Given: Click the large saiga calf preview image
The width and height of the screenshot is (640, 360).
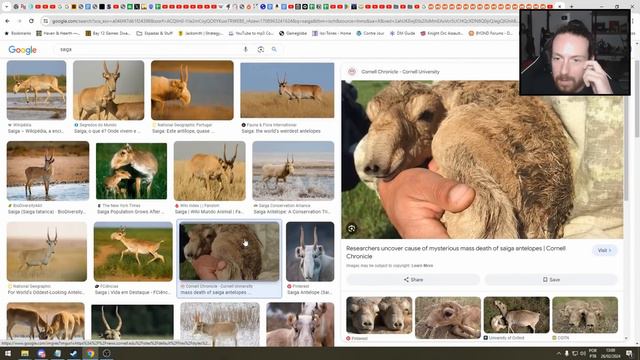Looking at the screenshot, I should [482, 160].
